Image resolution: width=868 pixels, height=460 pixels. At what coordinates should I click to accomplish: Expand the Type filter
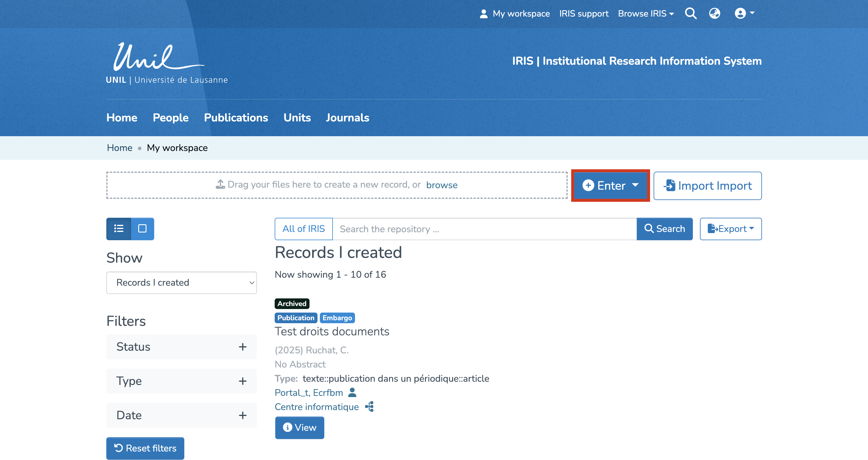(x=181, y=381)
